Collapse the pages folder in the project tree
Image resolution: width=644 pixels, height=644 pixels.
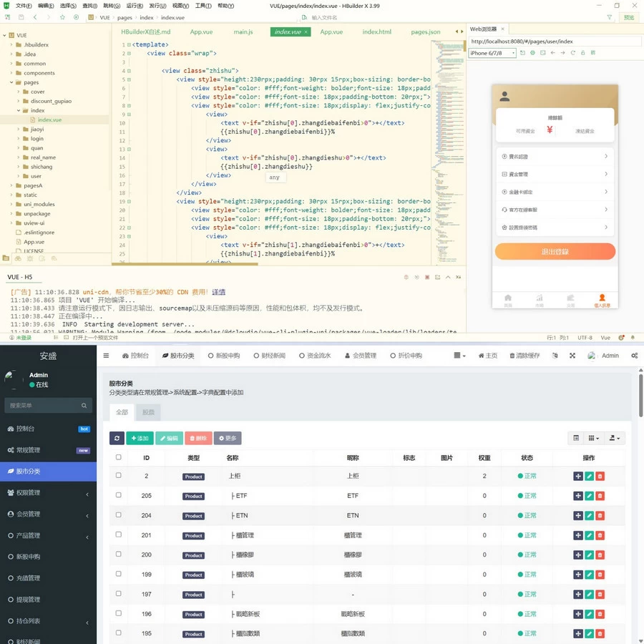coord(11,82)
